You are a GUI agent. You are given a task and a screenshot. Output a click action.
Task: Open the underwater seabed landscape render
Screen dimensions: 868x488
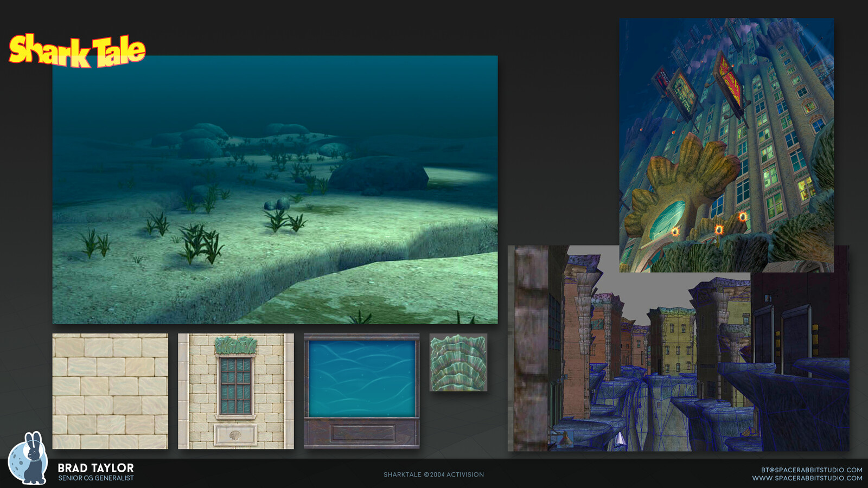point(275,190)
